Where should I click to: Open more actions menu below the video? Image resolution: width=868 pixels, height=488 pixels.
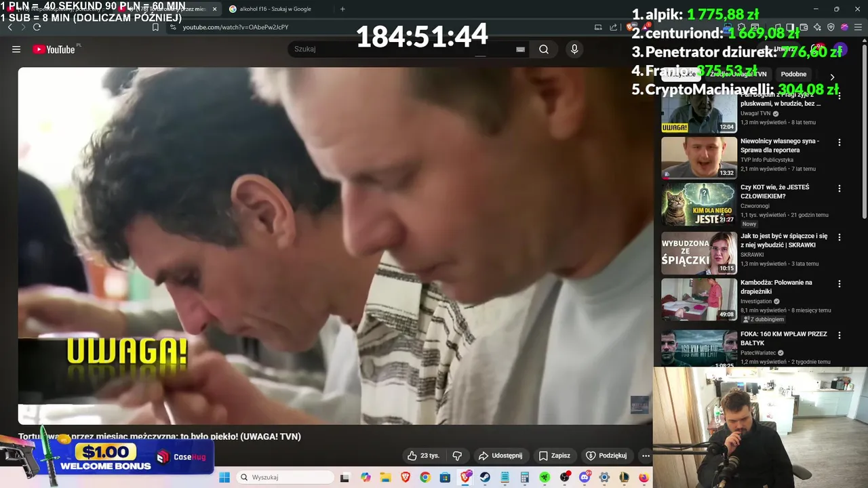[x=646, y=455]
